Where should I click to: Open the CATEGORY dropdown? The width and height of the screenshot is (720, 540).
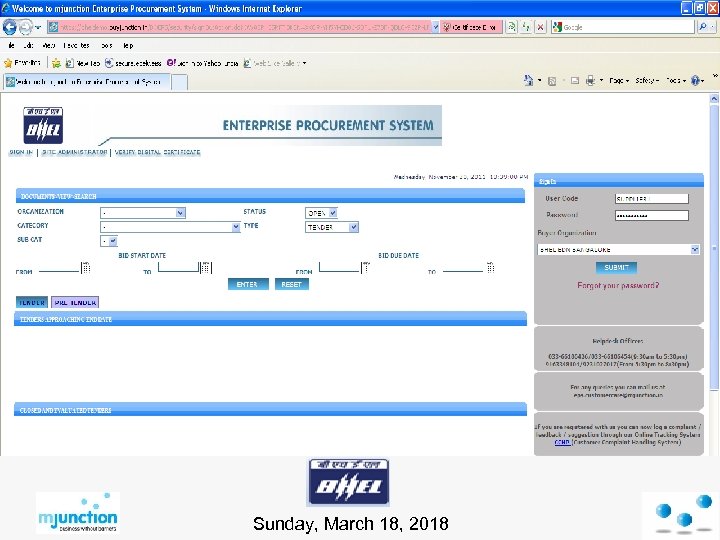point(170,227)
